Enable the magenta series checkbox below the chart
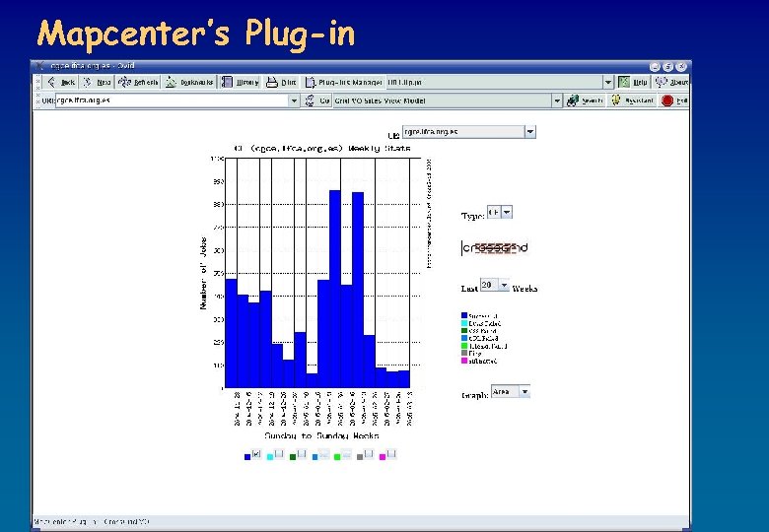 [391, 454]
